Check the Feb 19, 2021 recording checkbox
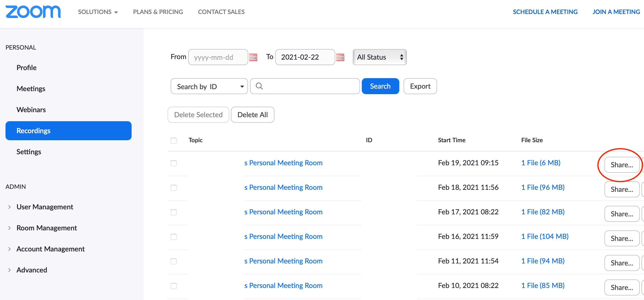The image size is (644, 300). pyautogui.click(x=174, y=163)
